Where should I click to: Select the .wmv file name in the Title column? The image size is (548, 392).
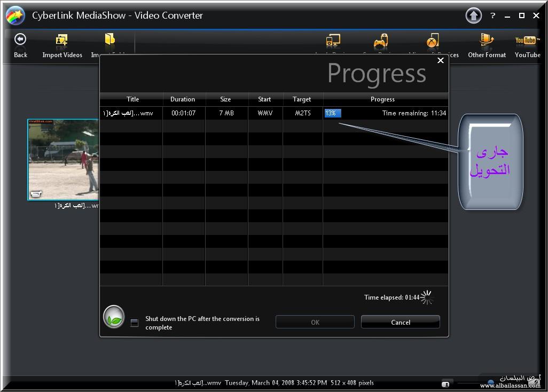[128, 113]
